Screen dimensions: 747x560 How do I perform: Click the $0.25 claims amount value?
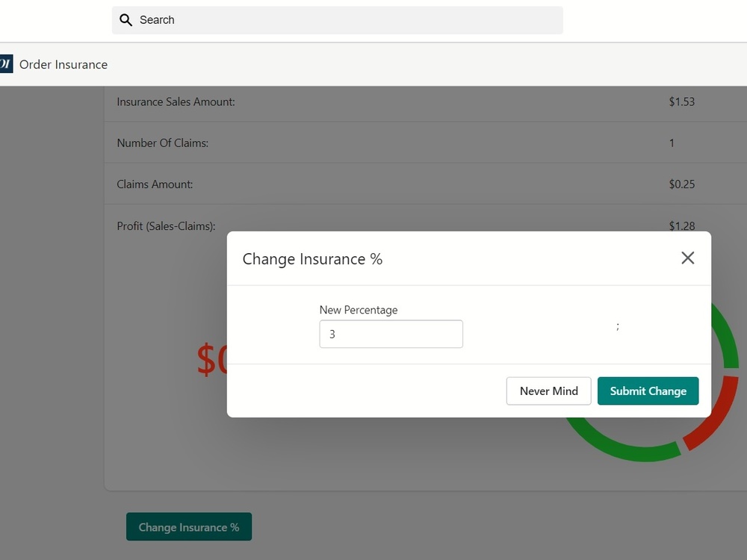(682, 184)
